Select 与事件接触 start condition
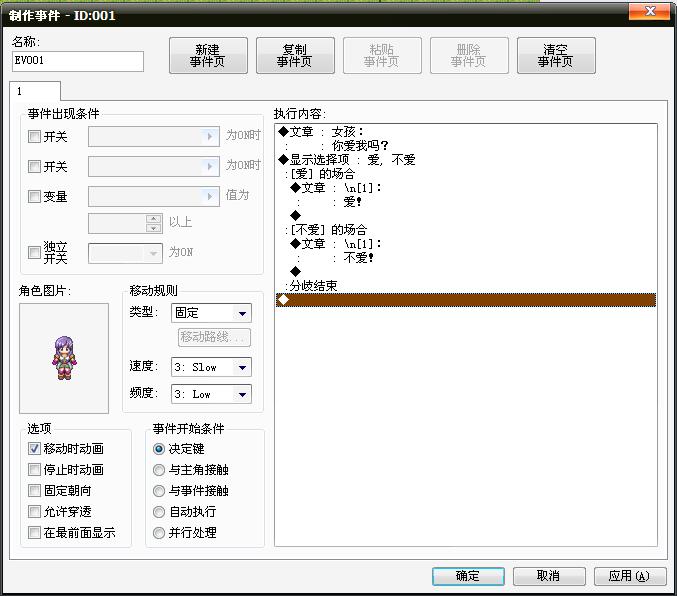Image resolution: width=677 pixels, height=596 pixels. 159,491
